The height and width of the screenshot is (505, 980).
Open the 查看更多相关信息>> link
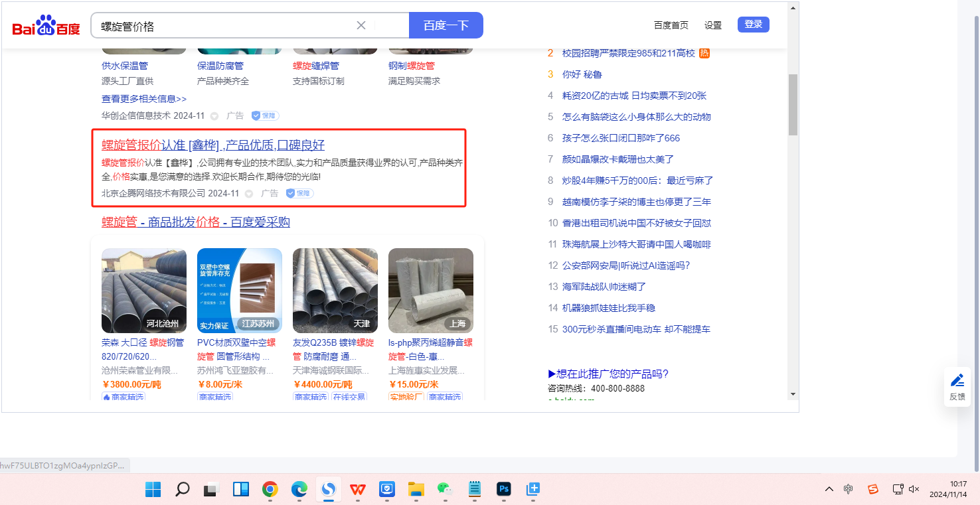pyautogui.click(x=144, y=99)
